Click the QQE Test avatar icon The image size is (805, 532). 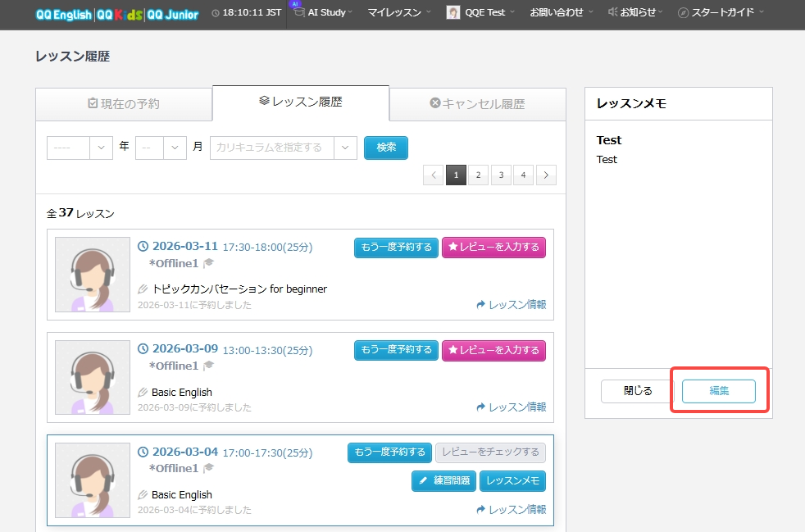click(452, 12)
